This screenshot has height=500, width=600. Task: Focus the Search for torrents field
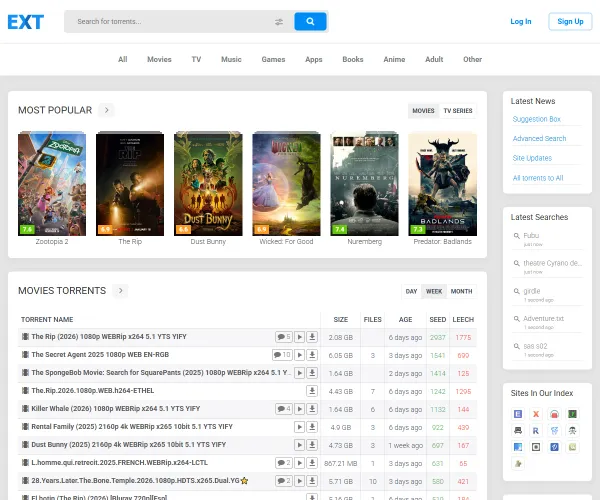(170, 21)
